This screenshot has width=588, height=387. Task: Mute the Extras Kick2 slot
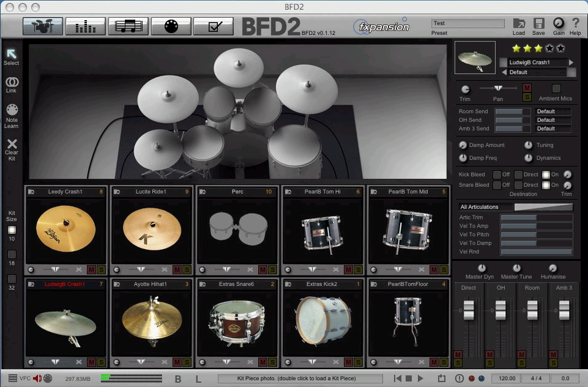click(348, 362)
